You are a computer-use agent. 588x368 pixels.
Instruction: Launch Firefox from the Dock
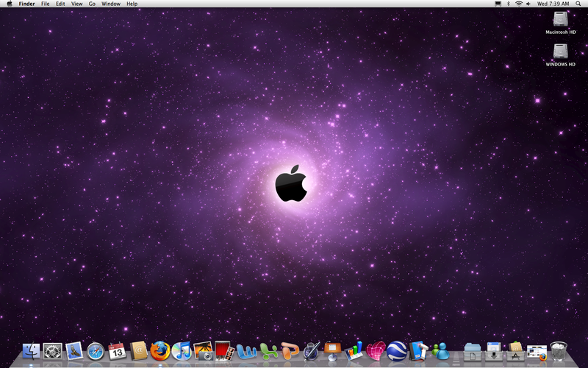click(160, 352)
